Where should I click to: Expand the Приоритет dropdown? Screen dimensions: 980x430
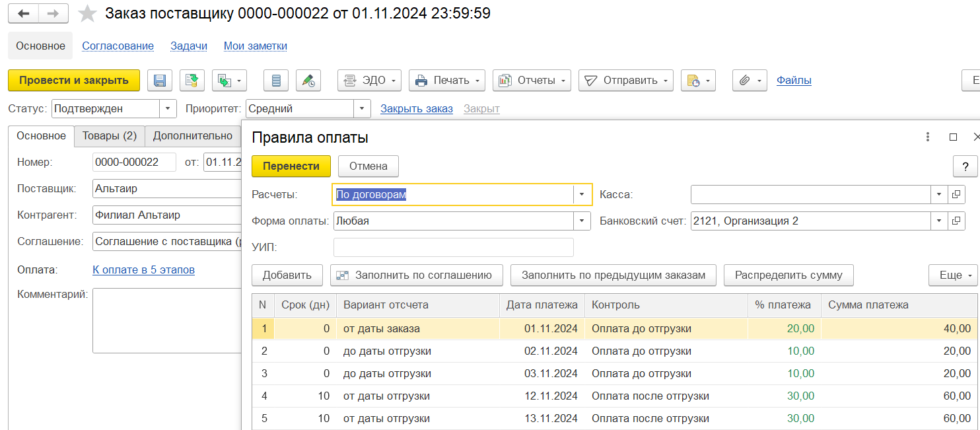click(x=363, y=108)
